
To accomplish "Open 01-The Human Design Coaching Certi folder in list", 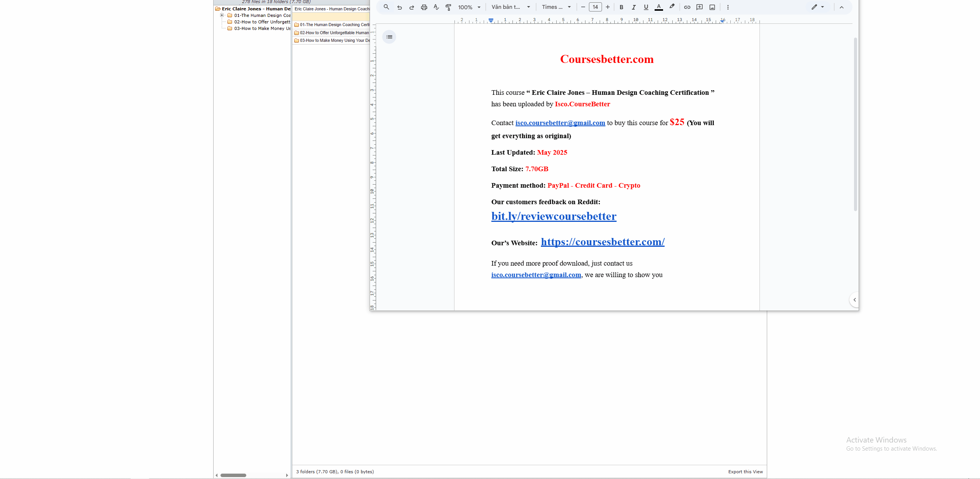I will click(332, 25).
